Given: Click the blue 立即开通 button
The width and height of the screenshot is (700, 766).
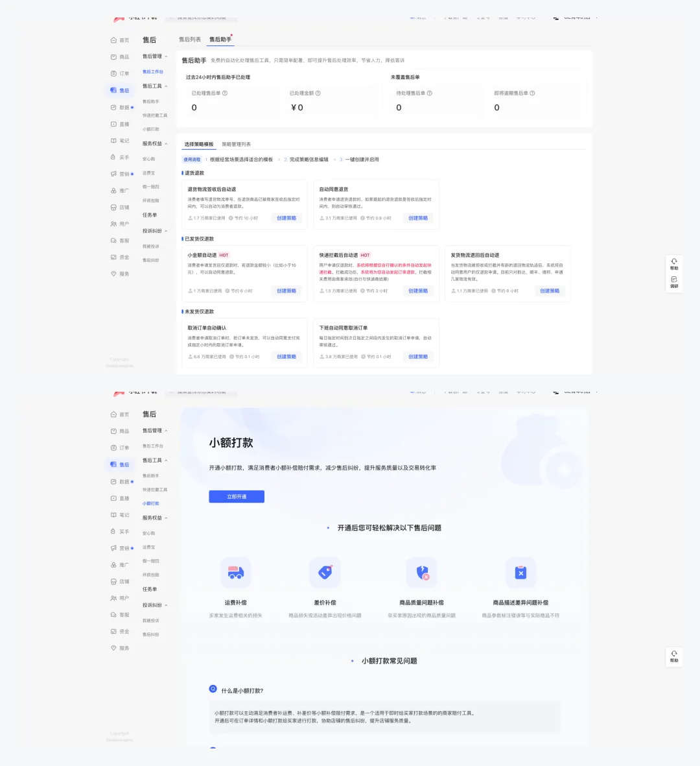Looking at the screenshot, I should click(x=237, y=497).
